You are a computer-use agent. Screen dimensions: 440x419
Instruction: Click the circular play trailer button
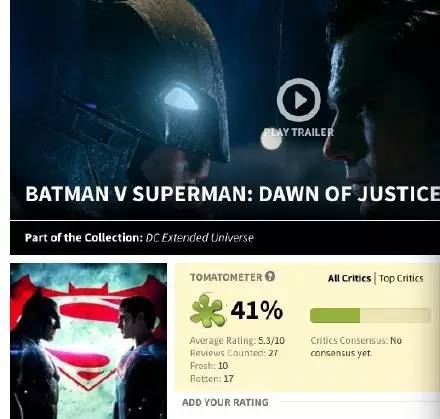click(299, 100)
